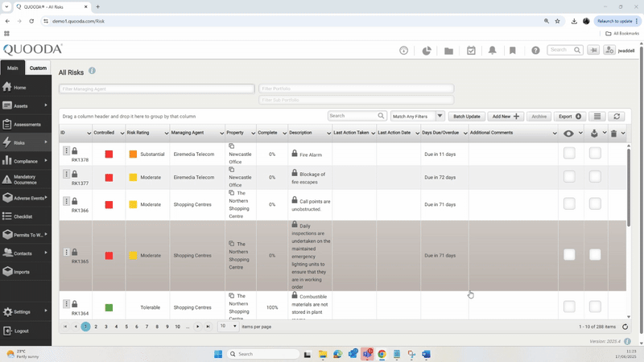The width and height of the screenshot is (644, 362).
Task: Click the version info icon at bottom
Action: click(627, 341)
